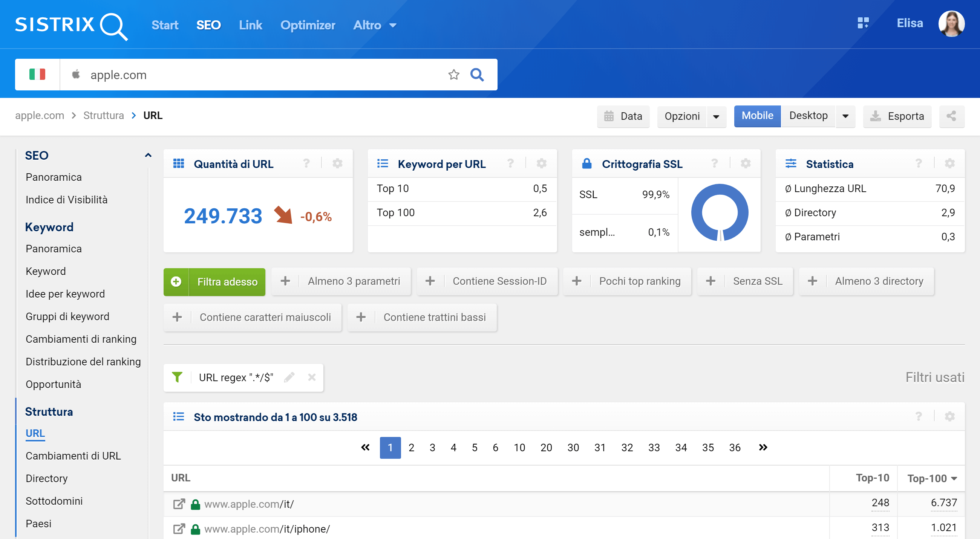This screenshot has width=980, height=539.
Task: Open help for Statistica box
Action: [x=919, y=164]
